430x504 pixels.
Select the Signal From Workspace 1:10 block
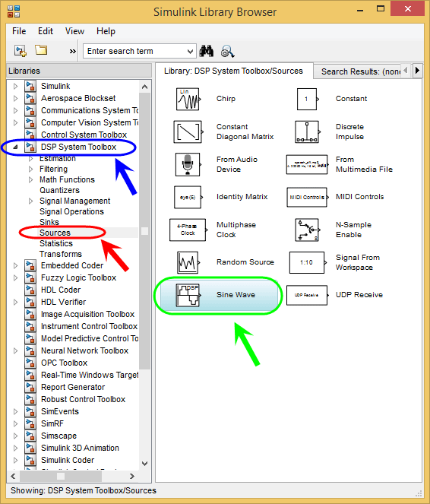308,262
